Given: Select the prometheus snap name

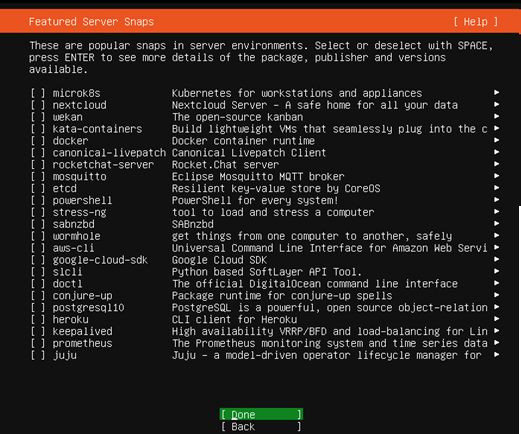Looking at the screenshot, I should point(82,344).
